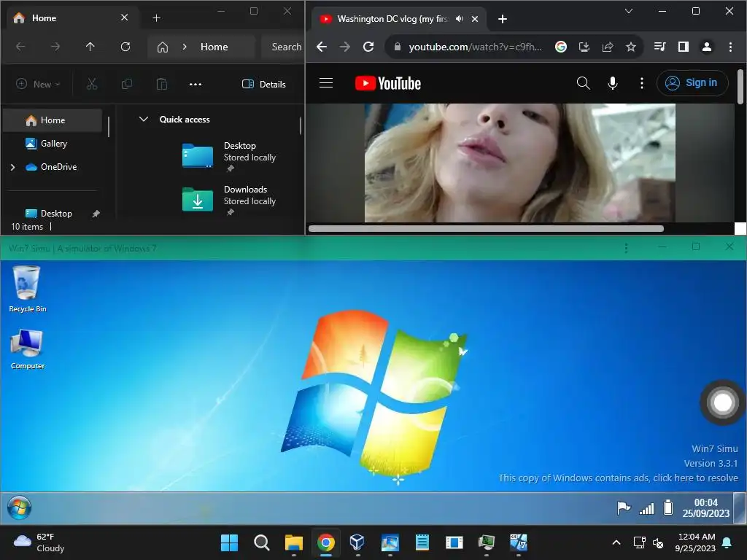This screenshot has height=560, width=747.
Task: Search YouTube with your voice microphone
Action: pos(613,83)
